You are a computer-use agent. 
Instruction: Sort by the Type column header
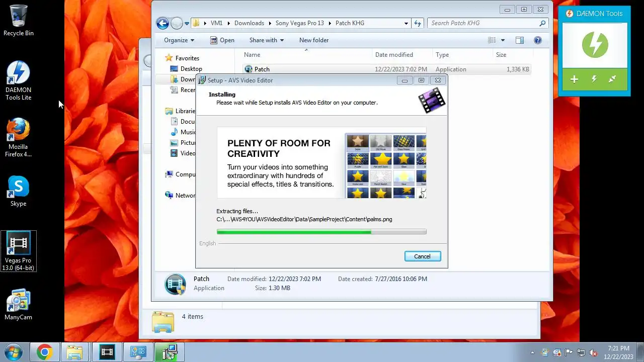462,55
